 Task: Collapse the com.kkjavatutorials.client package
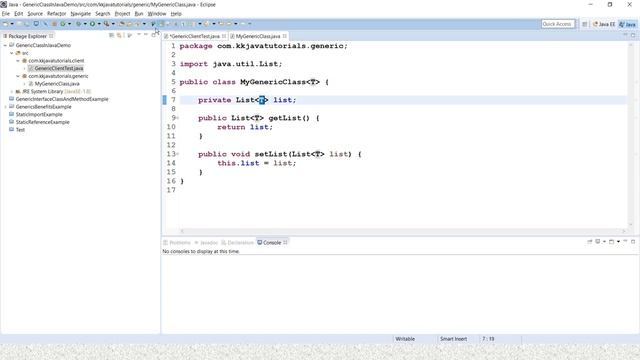18,61
